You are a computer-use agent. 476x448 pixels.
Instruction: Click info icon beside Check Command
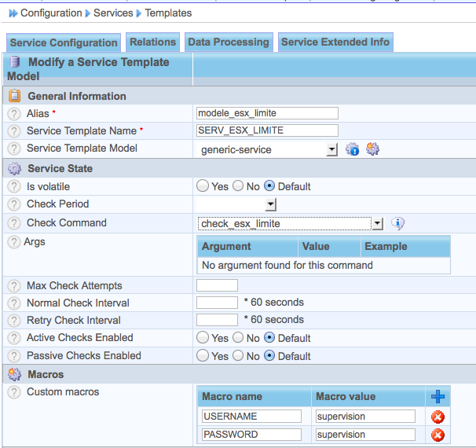click(398, 223)
